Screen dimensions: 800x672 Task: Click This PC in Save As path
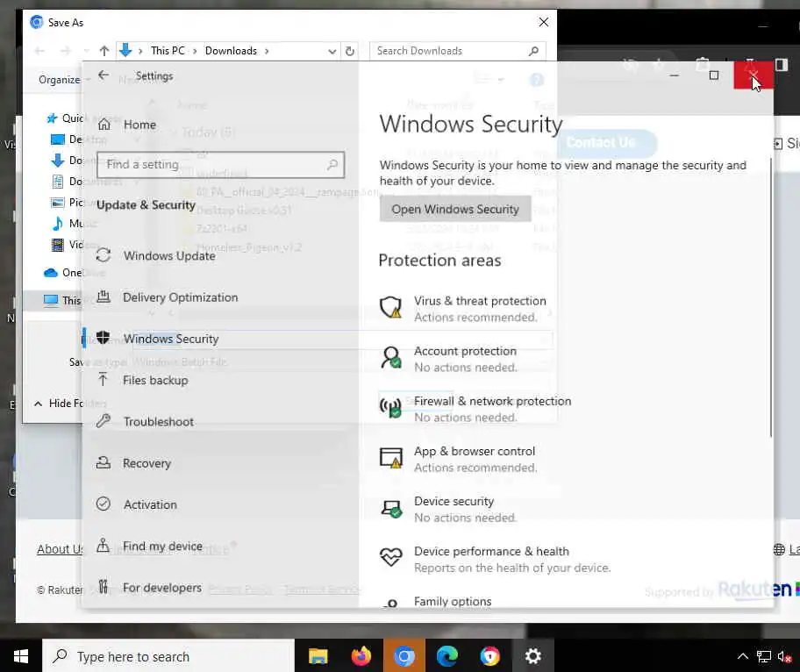pos(168,51)
